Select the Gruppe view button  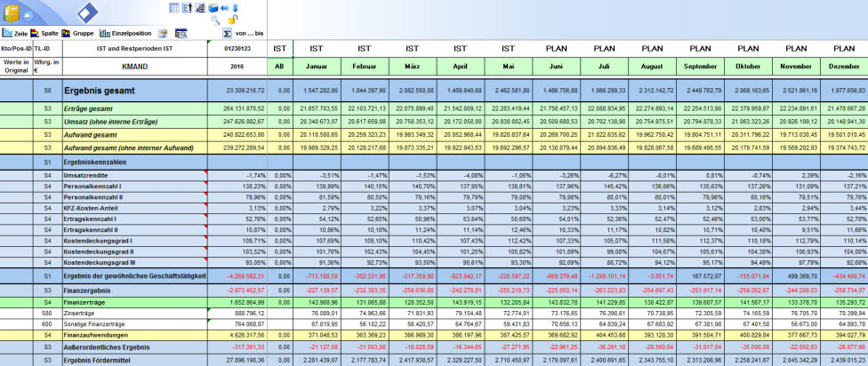click(x=77, y=33)
